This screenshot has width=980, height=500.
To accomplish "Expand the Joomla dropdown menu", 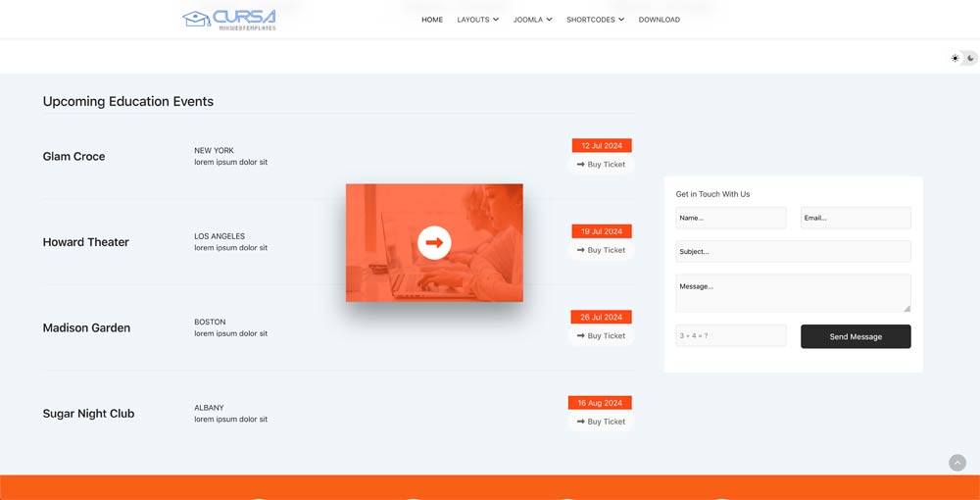I will coord(532,20).
